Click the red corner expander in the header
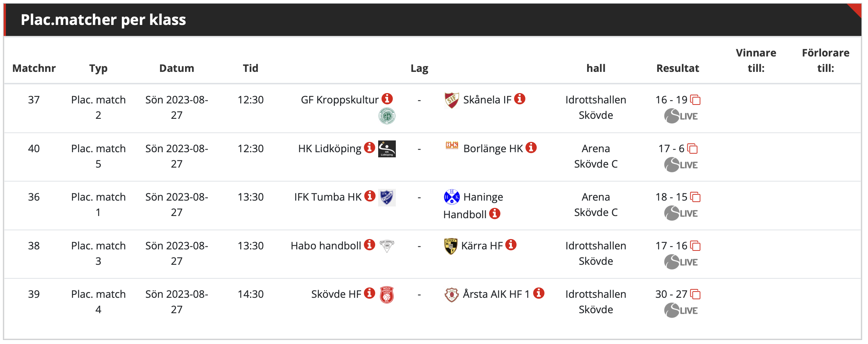Image resolution: width=868 pixels, height=344 pixels. click(x=855, y=10)
